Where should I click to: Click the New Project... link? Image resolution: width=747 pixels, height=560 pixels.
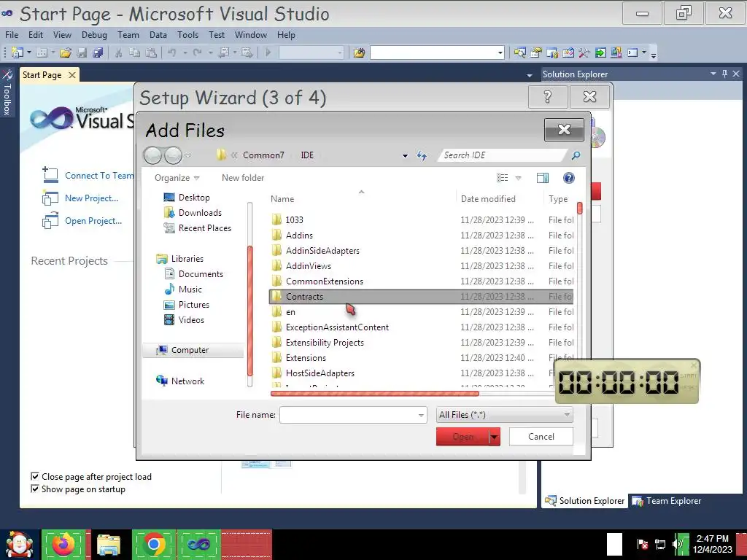coord(91,198)
